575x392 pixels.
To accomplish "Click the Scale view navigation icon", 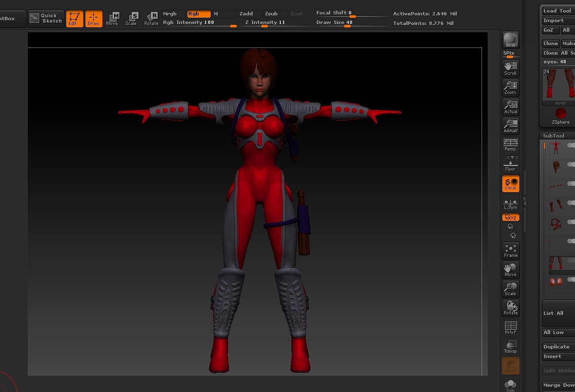I will [x=510, y=289].
